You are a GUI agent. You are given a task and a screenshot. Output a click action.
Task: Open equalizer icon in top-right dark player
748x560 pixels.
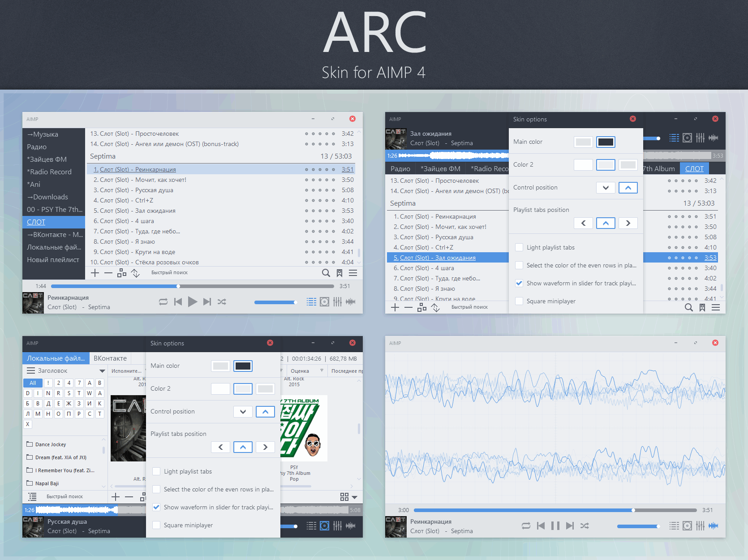pyautogui.click(x=701, y=138)
